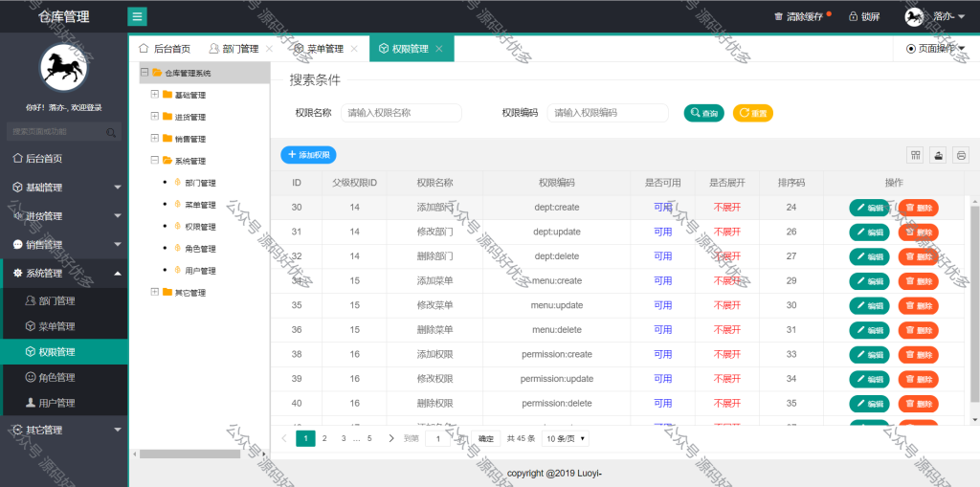Click the 销售管理 chat bubble icon

pos(17,244)
